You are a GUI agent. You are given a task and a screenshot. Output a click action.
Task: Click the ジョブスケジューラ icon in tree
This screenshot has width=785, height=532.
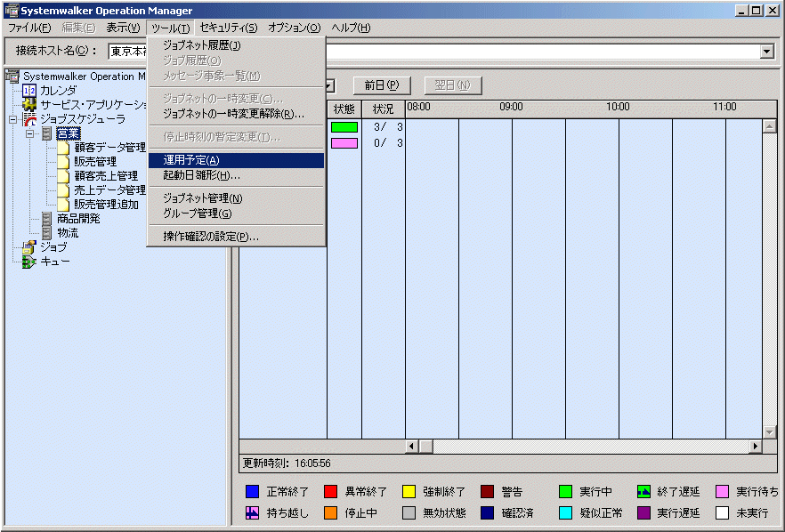pyautogui.click(x=30, y=119)
